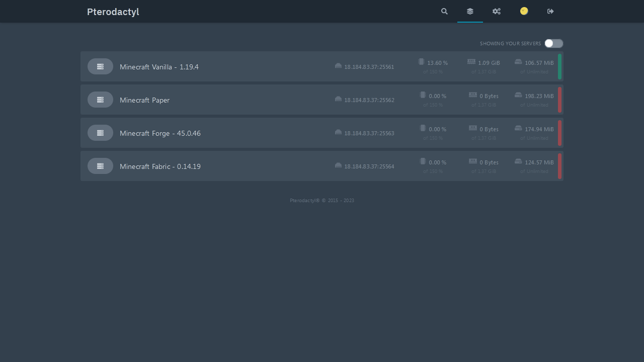Click the red status bar on Fabric's row
This screenshot has height=362, width=644.
click(559, 166)
